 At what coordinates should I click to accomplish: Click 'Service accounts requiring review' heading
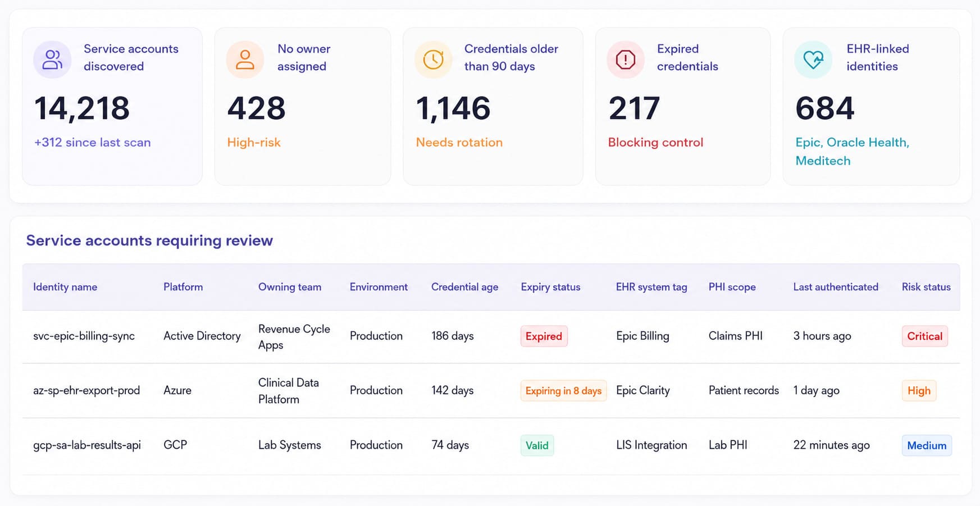tap(149, 240)
